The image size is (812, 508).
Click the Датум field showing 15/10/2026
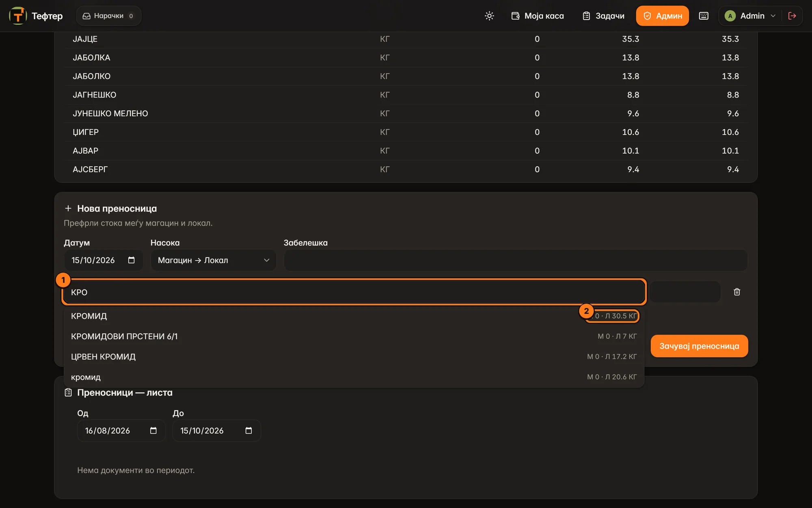104,260
